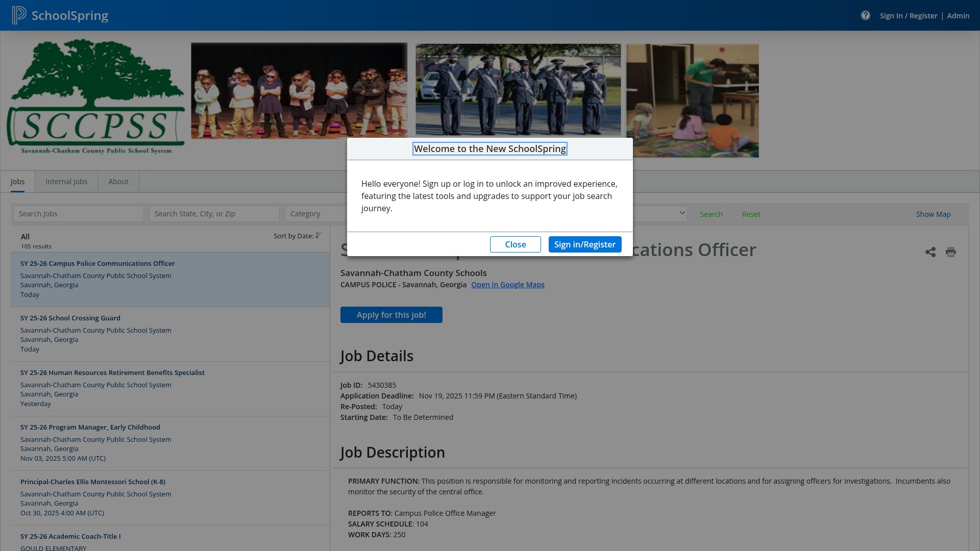Open Principal-Charles Ellis Montessori School listing
980x551 pixels.
170,498
